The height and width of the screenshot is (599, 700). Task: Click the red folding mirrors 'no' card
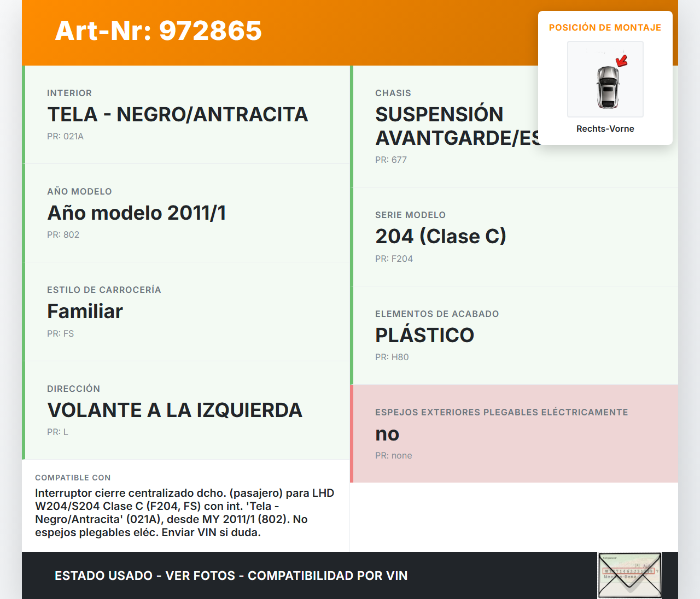tap(514, 433)
